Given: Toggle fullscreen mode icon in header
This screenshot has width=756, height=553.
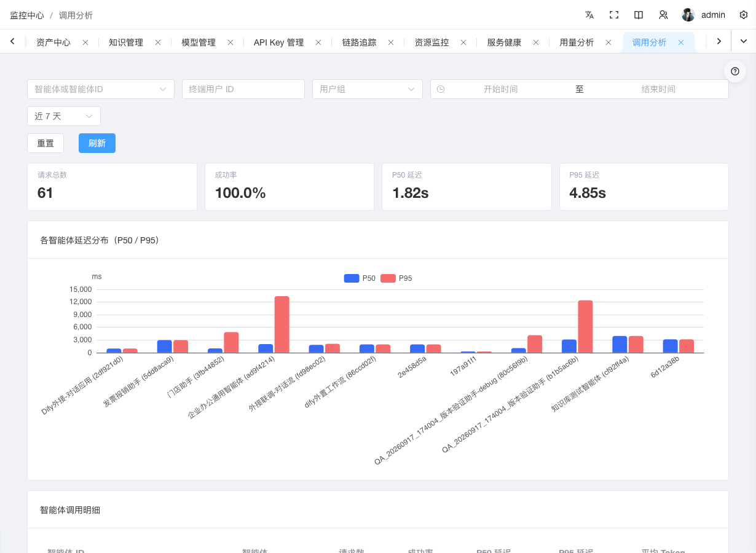Looking at the screenshot, I should [614, 15].
